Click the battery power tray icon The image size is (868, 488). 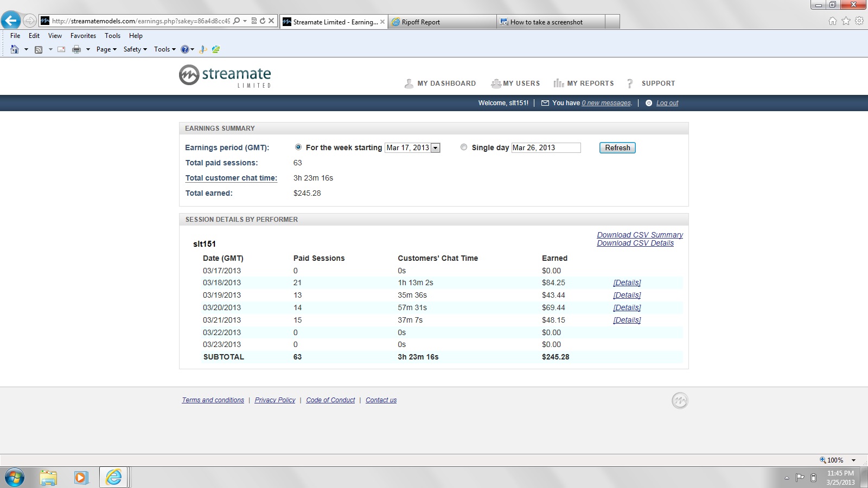pyautogui.click(x=813, y=478)
